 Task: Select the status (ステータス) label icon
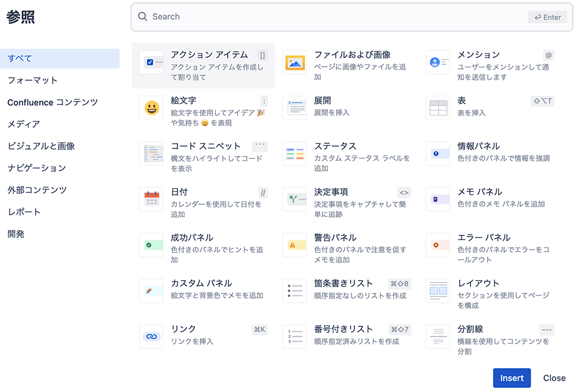pos(295,154)
